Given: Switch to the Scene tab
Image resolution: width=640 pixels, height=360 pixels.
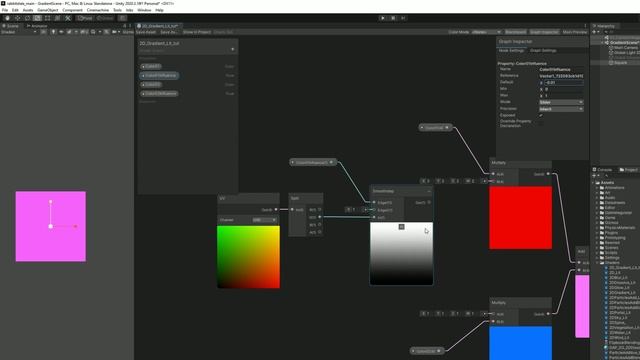Looking at the screenshot, I should click(11, 26).
